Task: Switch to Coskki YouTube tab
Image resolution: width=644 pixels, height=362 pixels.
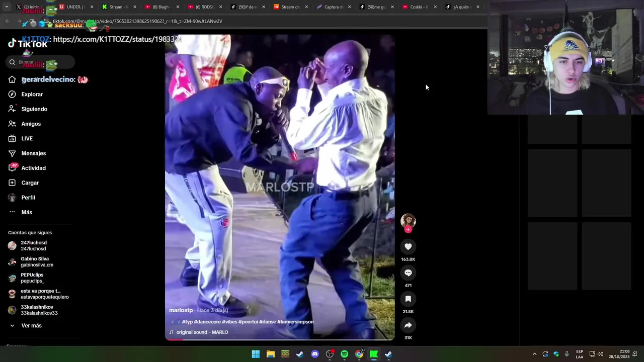Action: (x=419, y=7)
